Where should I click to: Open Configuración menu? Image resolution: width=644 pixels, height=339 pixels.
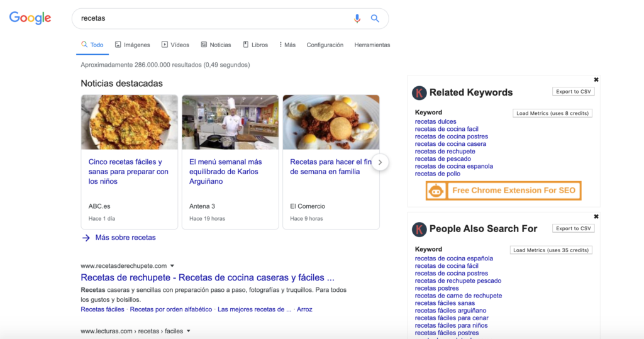(325, 45)
